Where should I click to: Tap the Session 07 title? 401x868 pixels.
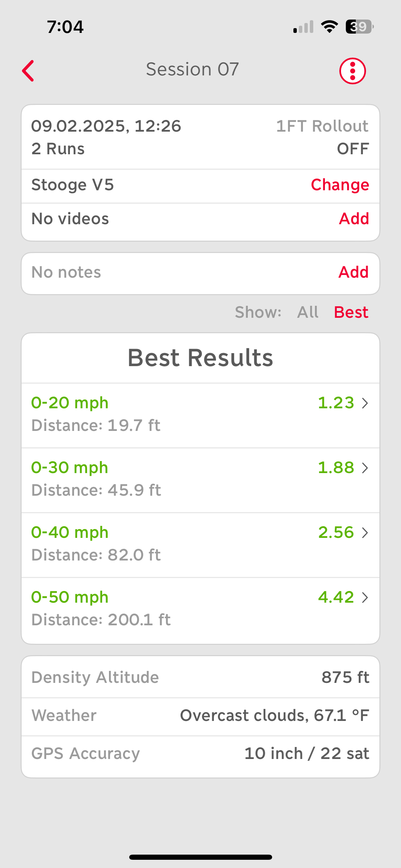192,69
